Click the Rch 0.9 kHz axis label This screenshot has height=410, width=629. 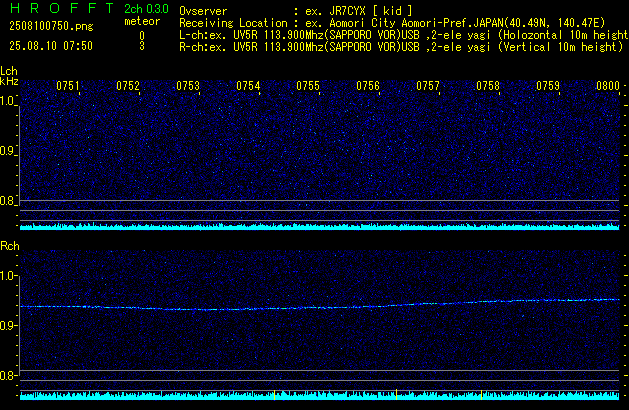click(x=8, y=326)
